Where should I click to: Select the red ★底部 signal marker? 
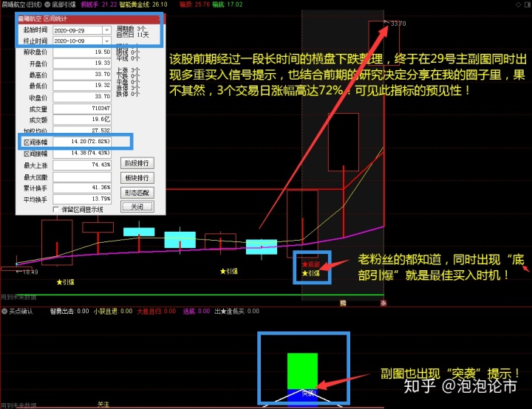click(311, 264)
